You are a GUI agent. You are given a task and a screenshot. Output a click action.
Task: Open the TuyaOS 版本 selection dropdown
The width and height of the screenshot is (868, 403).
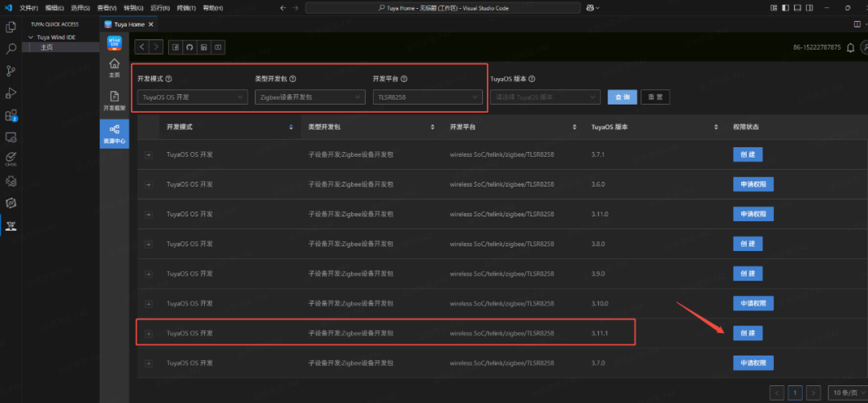tap(545, 97)
